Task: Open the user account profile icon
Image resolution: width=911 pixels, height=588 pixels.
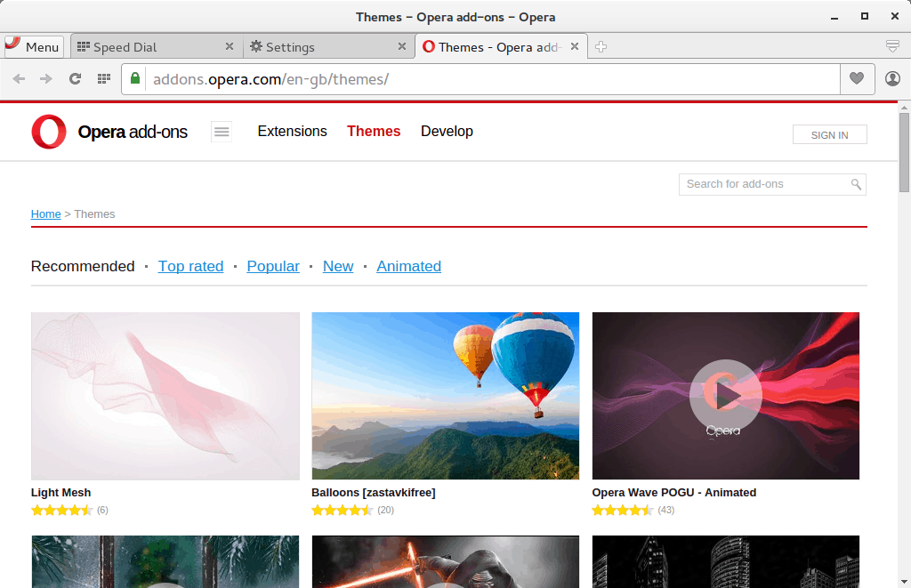Action: [x=892, y=78]
